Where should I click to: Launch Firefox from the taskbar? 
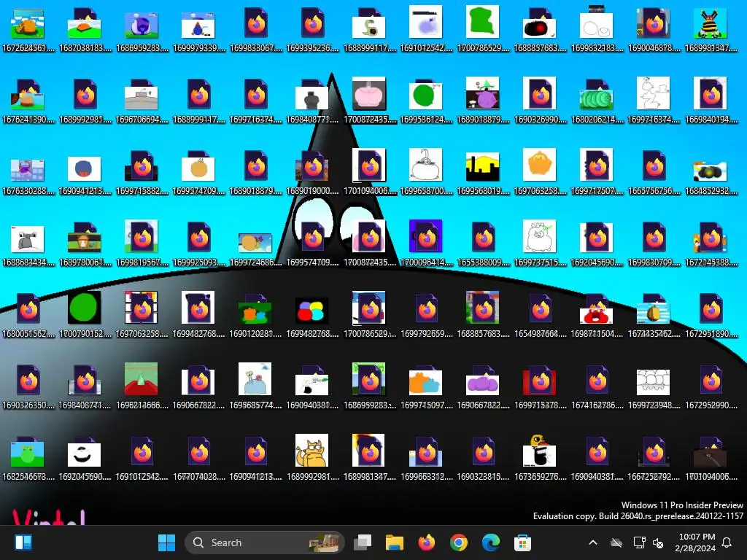pyautogui.click(x=426, y=542)
